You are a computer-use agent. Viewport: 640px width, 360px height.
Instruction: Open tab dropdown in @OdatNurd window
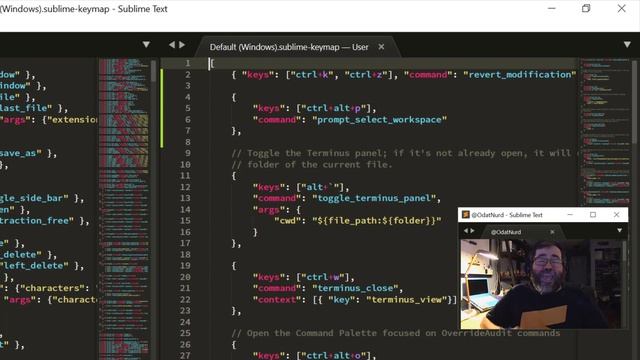click(620, 231)
